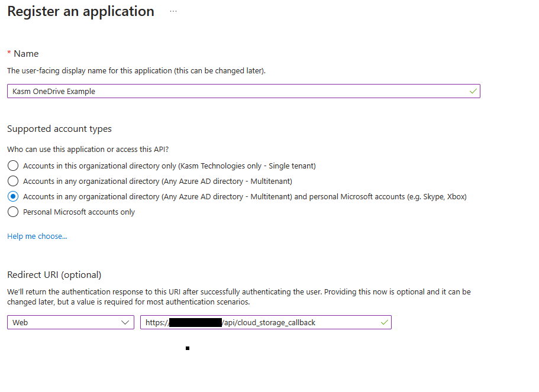The image size is (539, 392).
Task: Click the chevron arrow on the Web dropdown
Action: click(125, 322)
